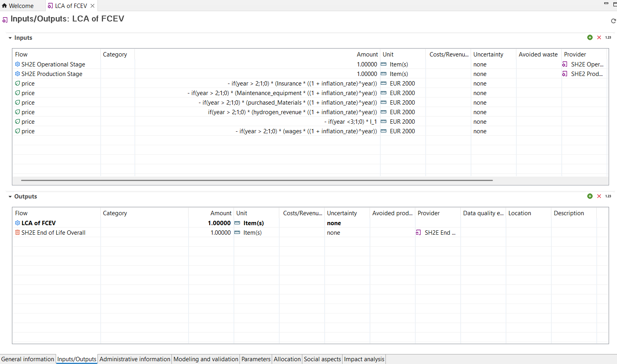Click the red remove icon in Inputs section

click(x=599, y=37)
